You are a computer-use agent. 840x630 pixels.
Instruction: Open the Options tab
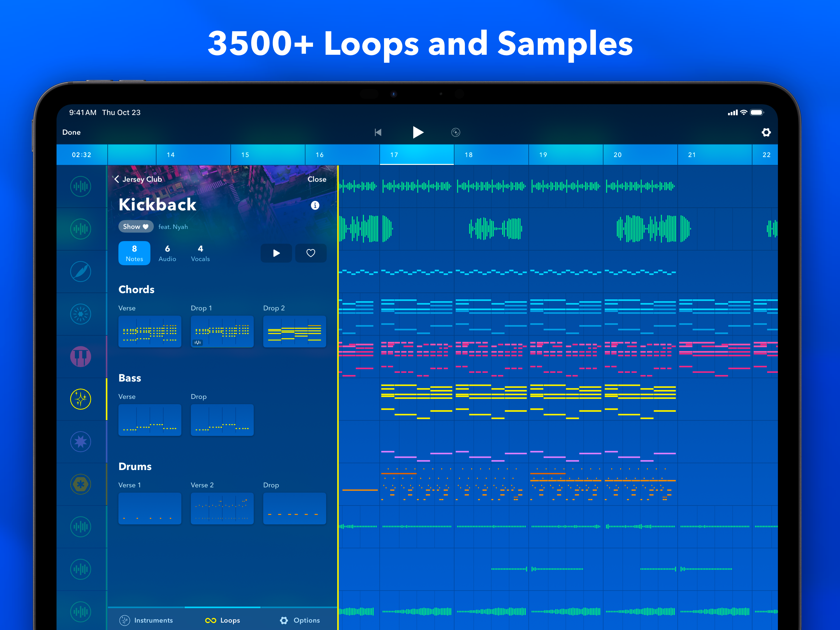click(x=299, y=620)
